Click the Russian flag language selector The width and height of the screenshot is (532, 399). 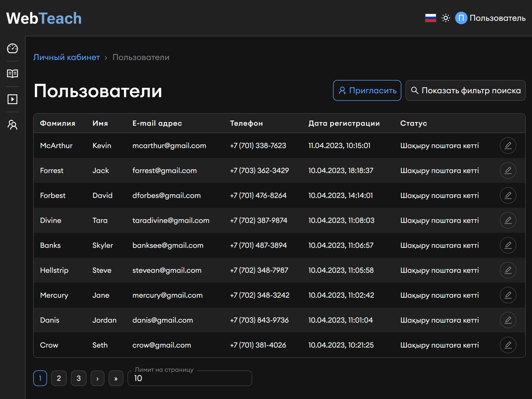[430, 18]
